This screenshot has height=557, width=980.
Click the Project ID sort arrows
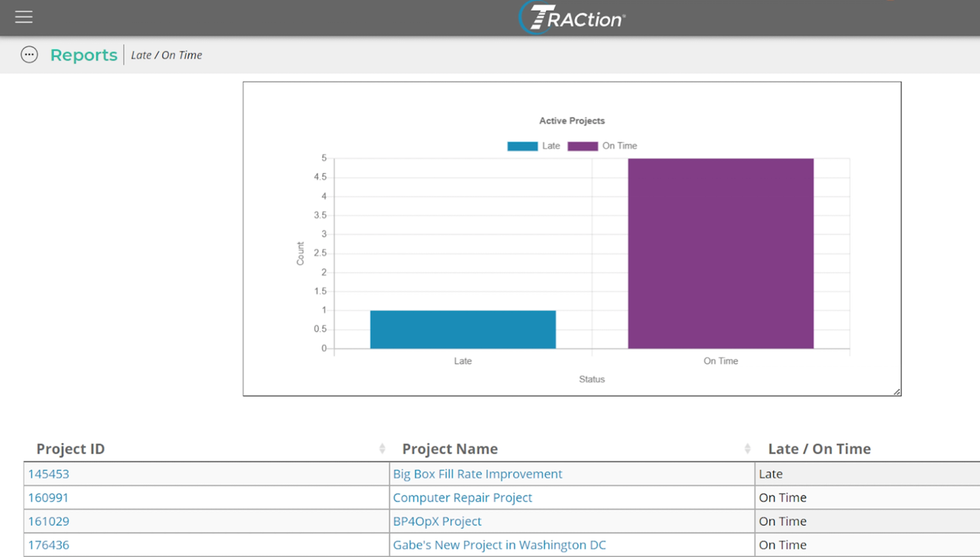pos(382,449)
